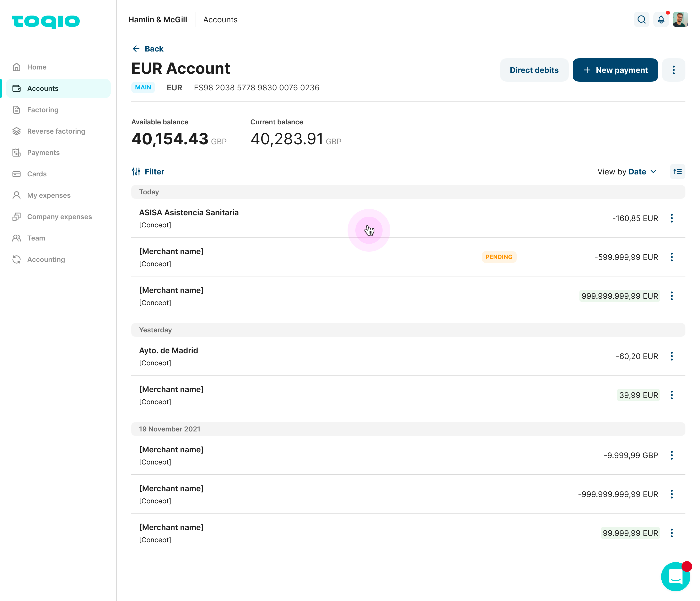Go to Cards in sidebar

click(x=37, y=174)
